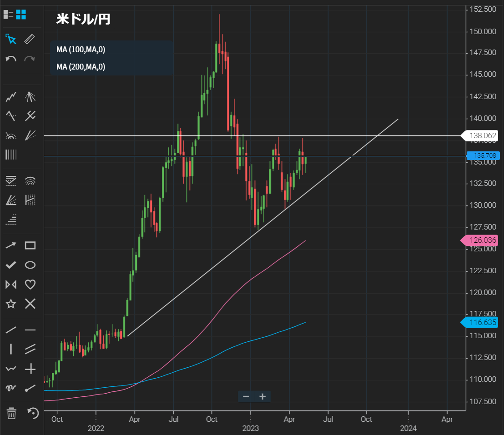Switch to the grid layout view
Image resolution: width=504 pixels, height=435 pixels.
pos(21,15)
